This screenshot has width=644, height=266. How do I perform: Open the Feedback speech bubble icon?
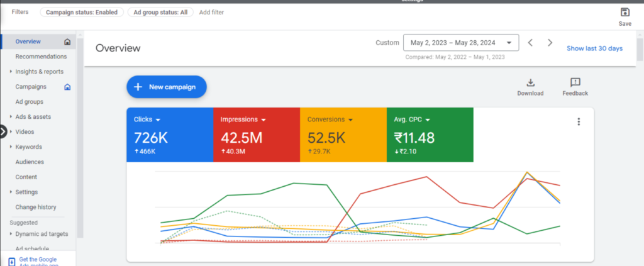575,82
